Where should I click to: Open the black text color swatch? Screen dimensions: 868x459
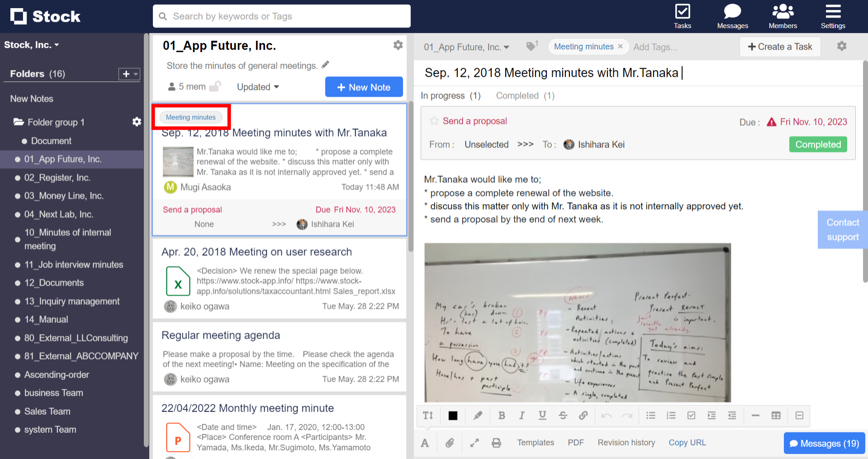click(453, 415)
